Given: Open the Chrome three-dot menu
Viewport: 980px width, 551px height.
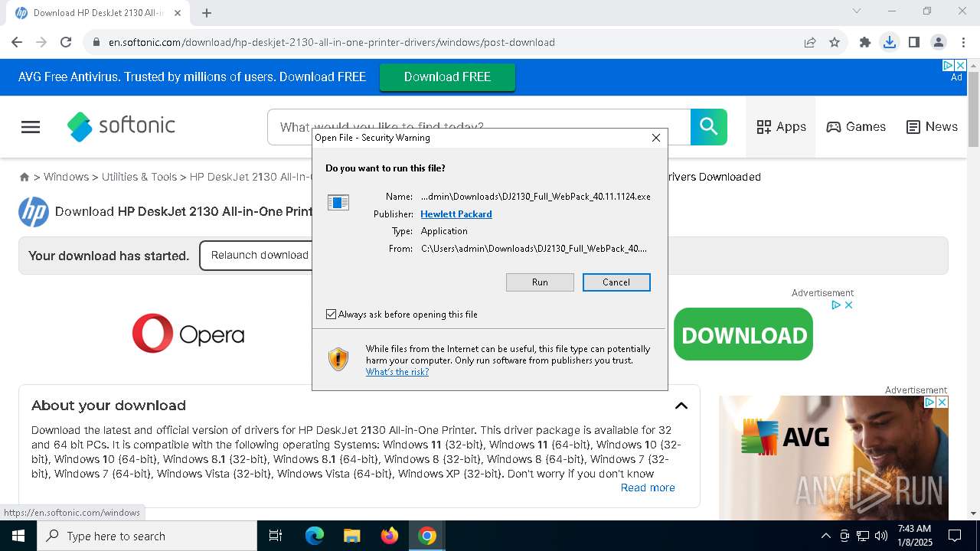Looking at the screenshot, I should pyautogui.click(x=963, y=42).
